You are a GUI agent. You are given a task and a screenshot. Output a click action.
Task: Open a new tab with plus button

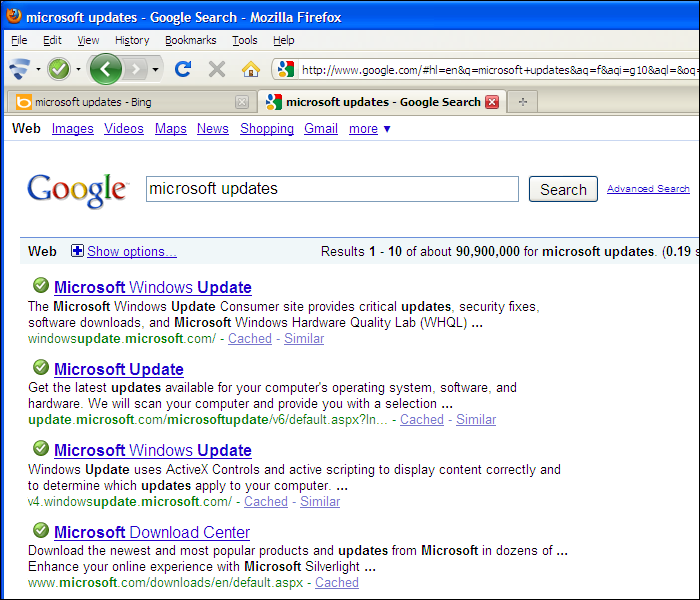coord(523,102)
